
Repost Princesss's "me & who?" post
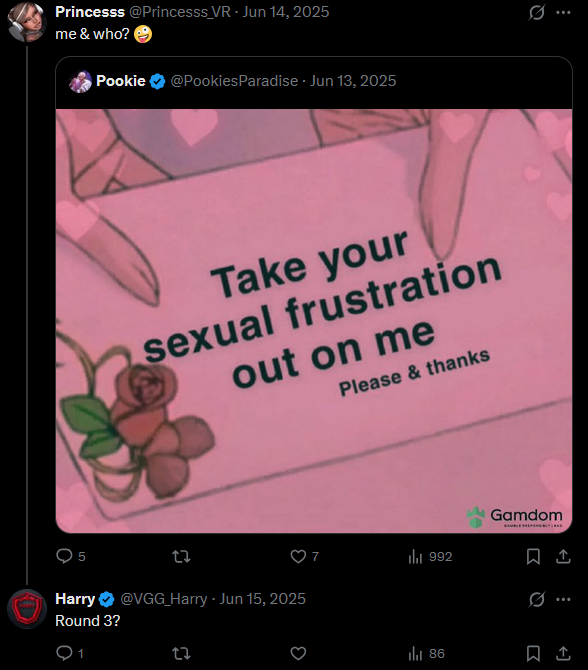181,556
